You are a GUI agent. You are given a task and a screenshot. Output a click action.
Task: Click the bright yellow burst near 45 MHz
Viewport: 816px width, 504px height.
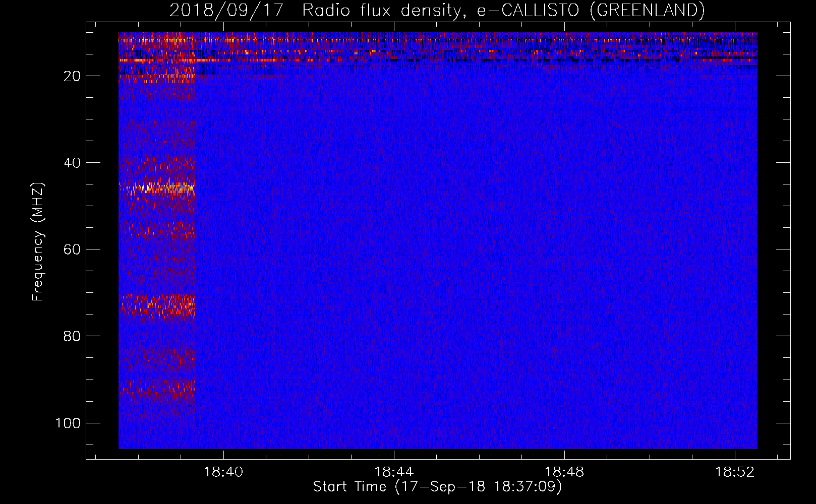click(x=156, y=189)
